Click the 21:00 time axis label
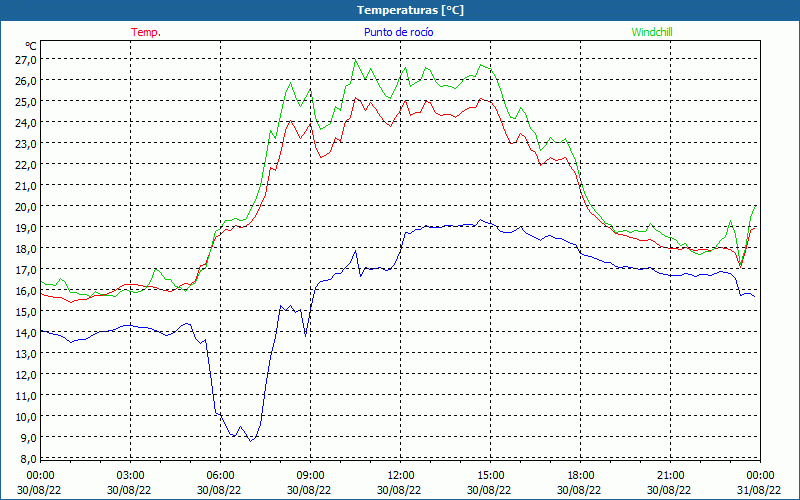The height and width of the screenshot is (500, 800). pos(670,476)
